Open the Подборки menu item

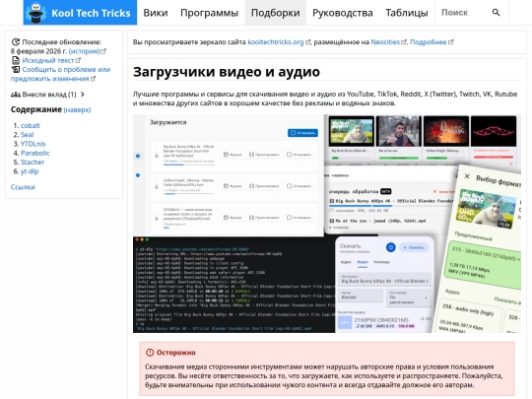276,13
